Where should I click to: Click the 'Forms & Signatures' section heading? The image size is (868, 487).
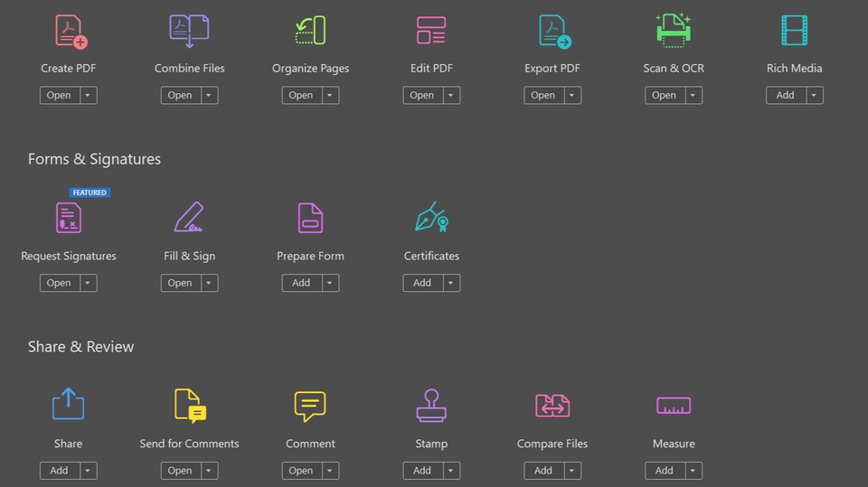pos(95,159)
